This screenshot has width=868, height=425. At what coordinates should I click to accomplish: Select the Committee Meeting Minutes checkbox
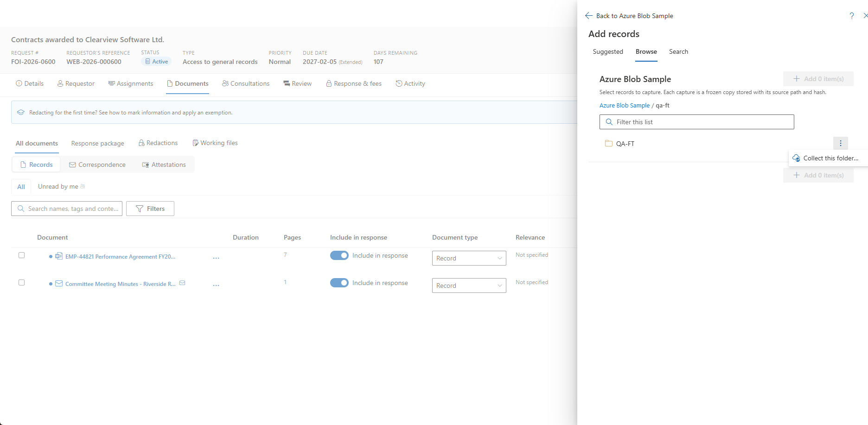pos(21,283)
